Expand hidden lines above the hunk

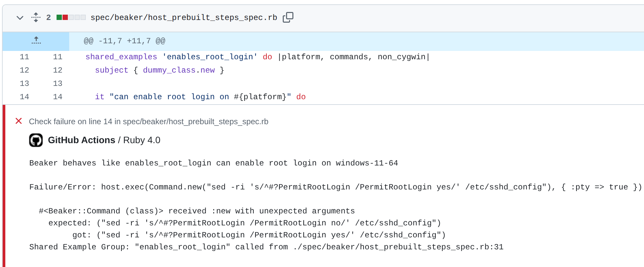[x=36, y=41]
